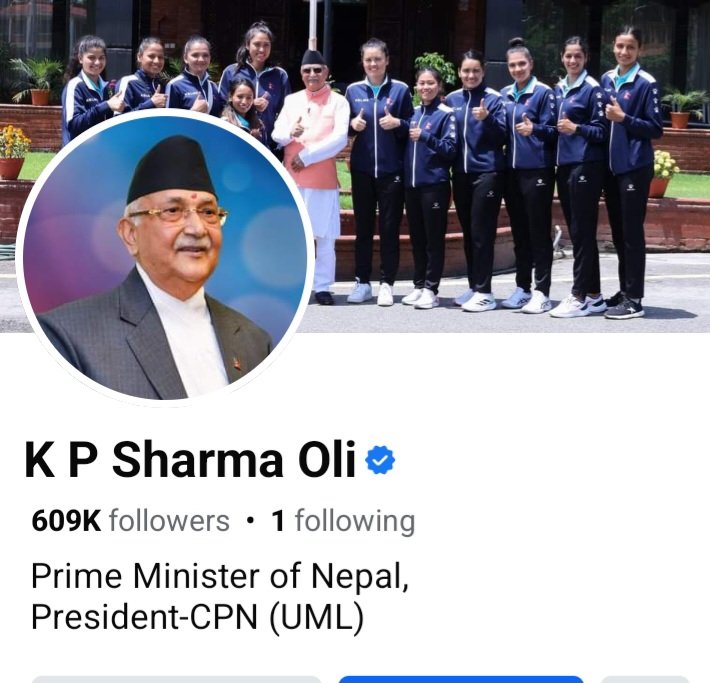Image resolution: width=710 pixels, height=683 pixels.
Task: Click the K P Sharma Oli profile name
Action: point(190,461)
